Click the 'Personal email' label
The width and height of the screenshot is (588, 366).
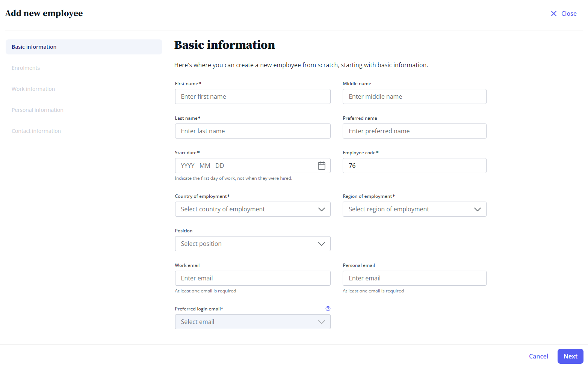359,265
